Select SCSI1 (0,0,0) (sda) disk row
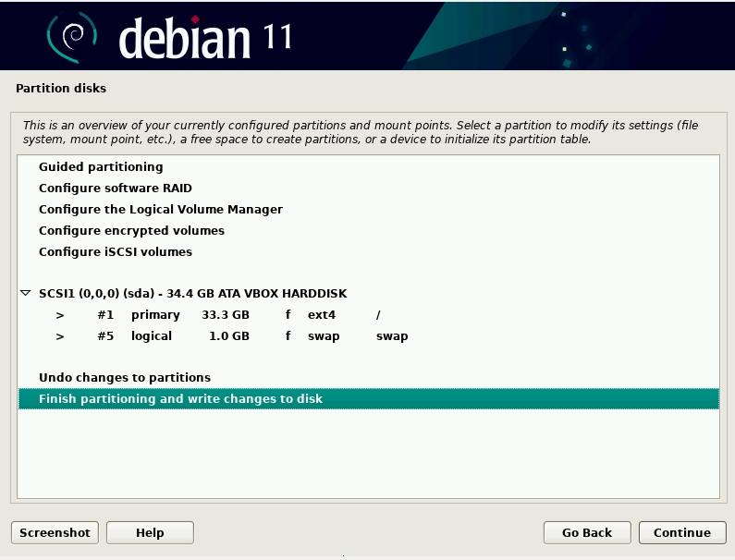The height and width of the screenshot is (560, 735). click(x=369, y=293)
